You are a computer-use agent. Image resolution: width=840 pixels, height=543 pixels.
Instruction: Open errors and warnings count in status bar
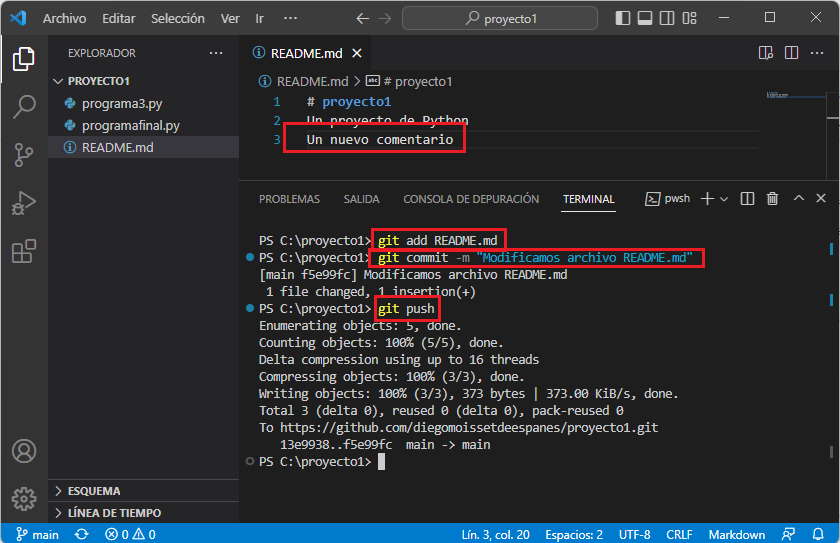tap(130, 535)
